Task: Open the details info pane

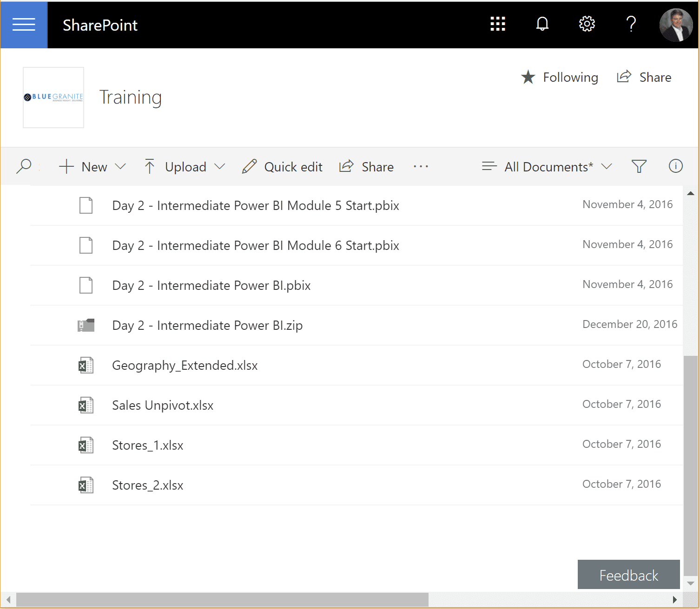Action: point(676,166)
